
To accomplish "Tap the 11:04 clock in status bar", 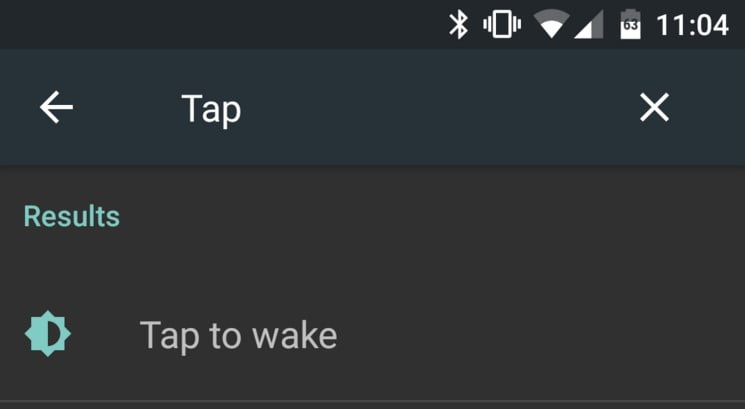I will pos(692,25).
